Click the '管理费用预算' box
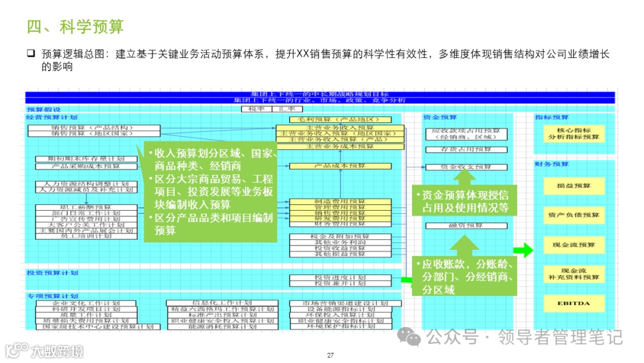 click(x=340, y=208)
